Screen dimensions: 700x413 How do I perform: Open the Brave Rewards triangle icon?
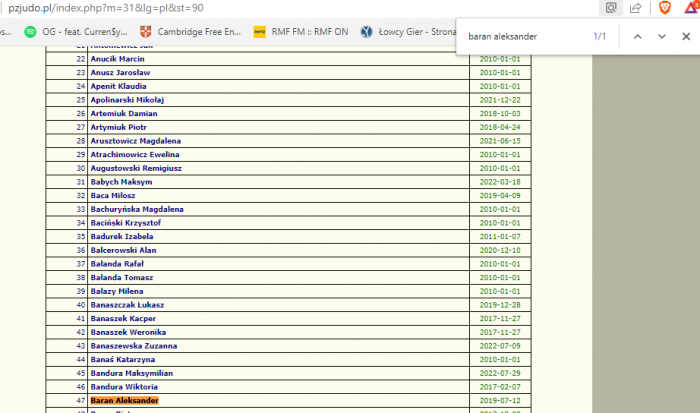691,7
